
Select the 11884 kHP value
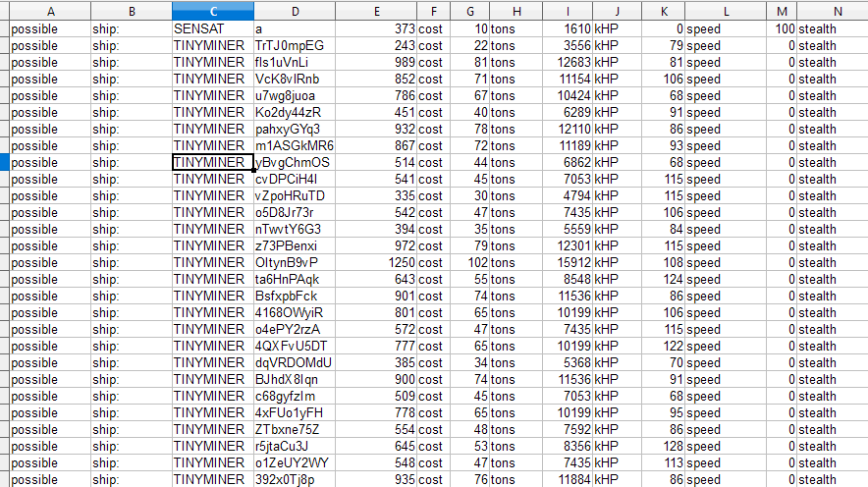click(x=568, y=479)
